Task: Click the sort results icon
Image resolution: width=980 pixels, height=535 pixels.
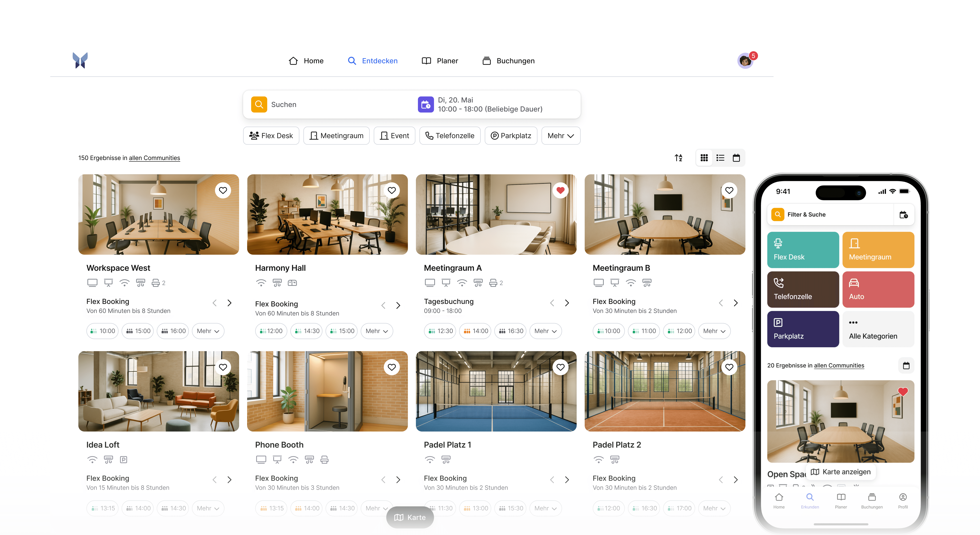Action: coord(678,157)
